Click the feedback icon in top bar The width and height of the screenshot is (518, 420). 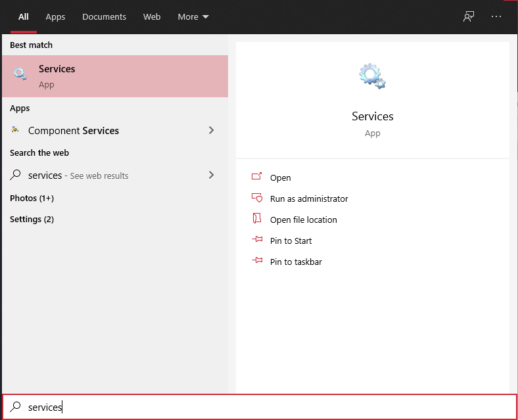469,17
